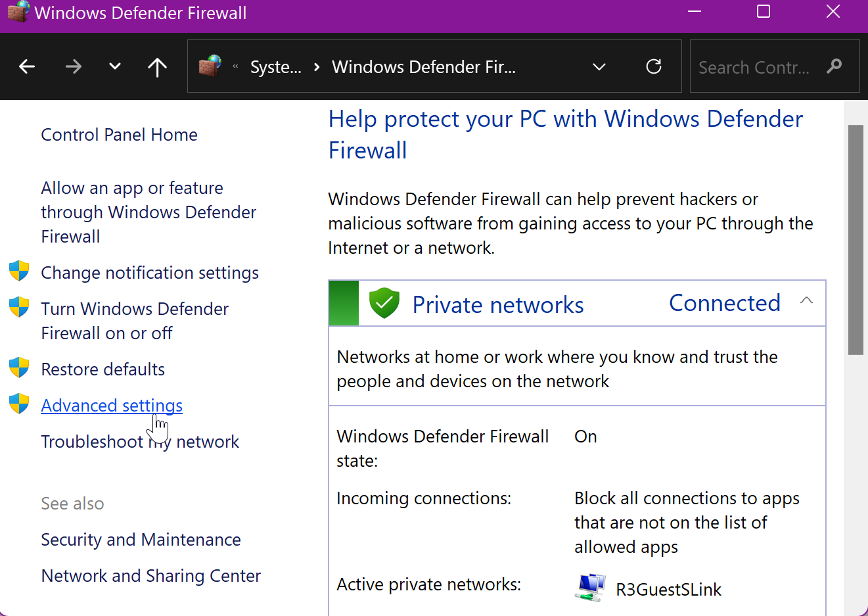
Task: Maximize the Windows Defender Firewall window
Action: (x=764, y=12)
